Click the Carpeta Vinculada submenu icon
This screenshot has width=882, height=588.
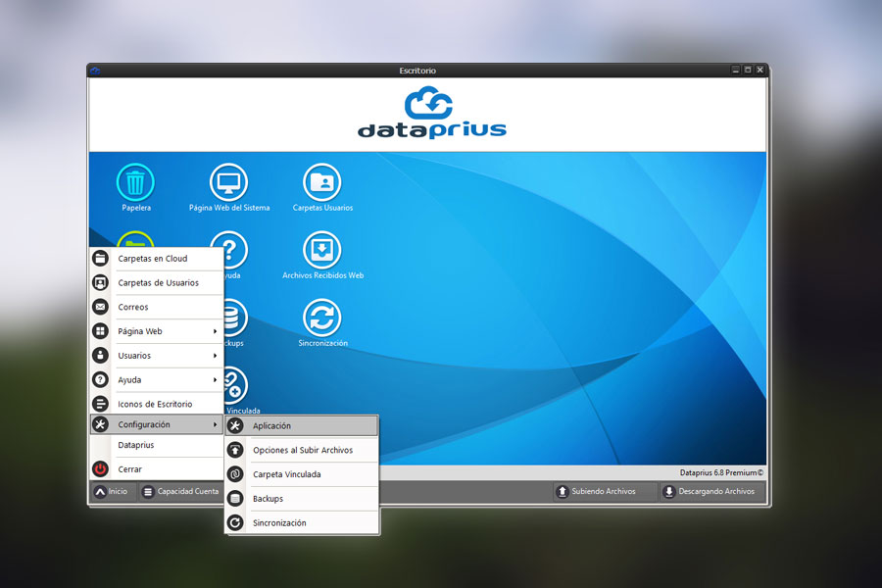click(x=235, y=474)
